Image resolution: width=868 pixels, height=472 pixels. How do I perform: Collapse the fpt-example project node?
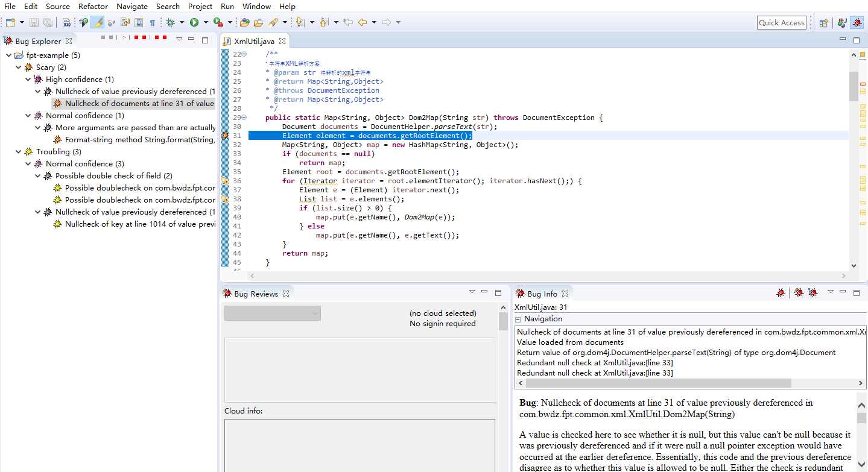pyautogui.click(x=8, y=55)
